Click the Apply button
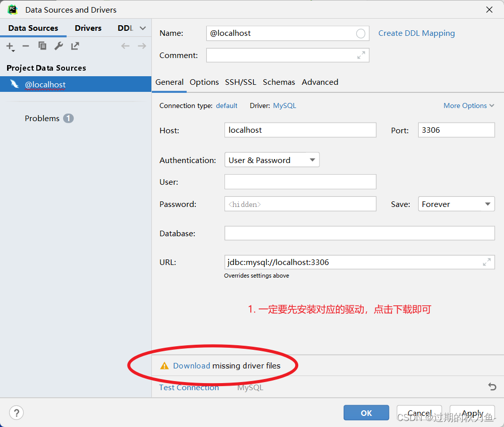 [472, 413]
